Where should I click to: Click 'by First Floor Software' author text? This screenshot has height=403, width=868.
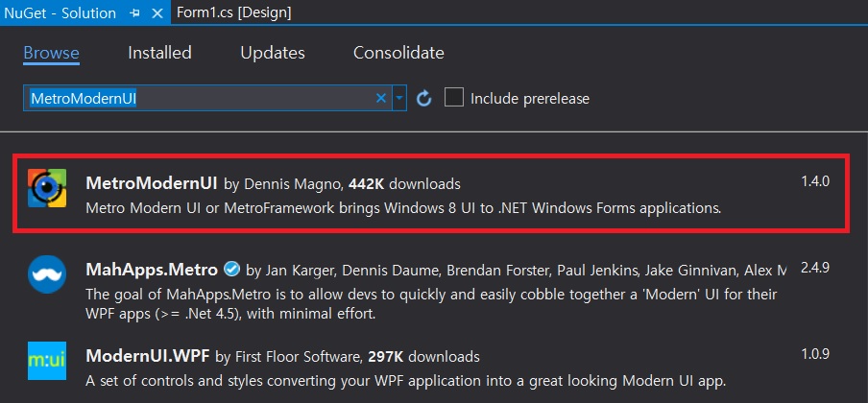click(289, 356)
